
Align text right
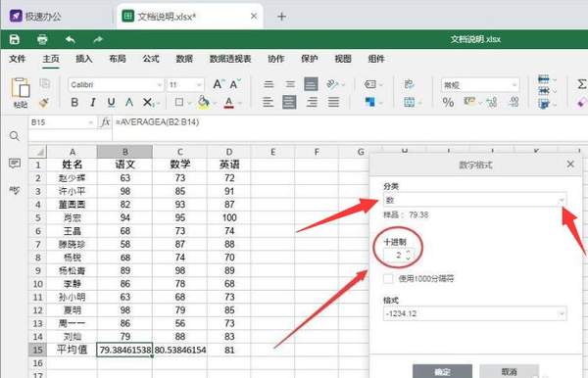click(312, 102)
